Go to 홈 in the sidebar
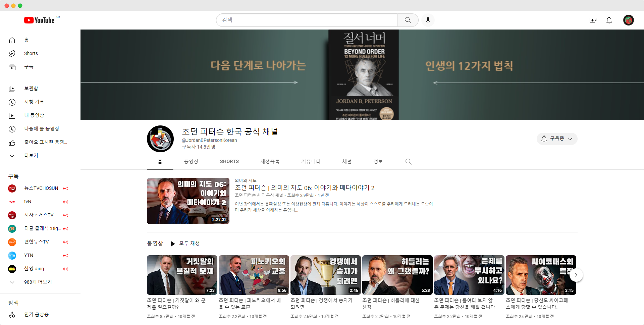This screenshot has height=325, width=644. pyautogui.click(x=40, y=40)
